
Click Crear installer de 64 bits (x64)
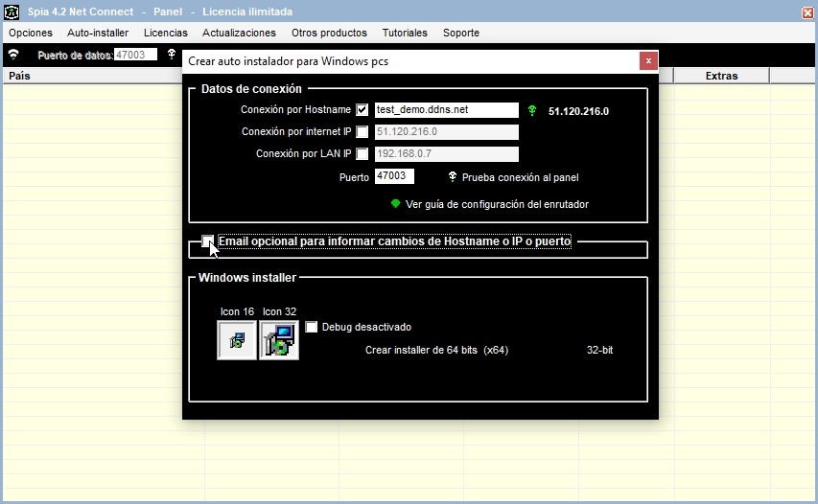(436, 350)
